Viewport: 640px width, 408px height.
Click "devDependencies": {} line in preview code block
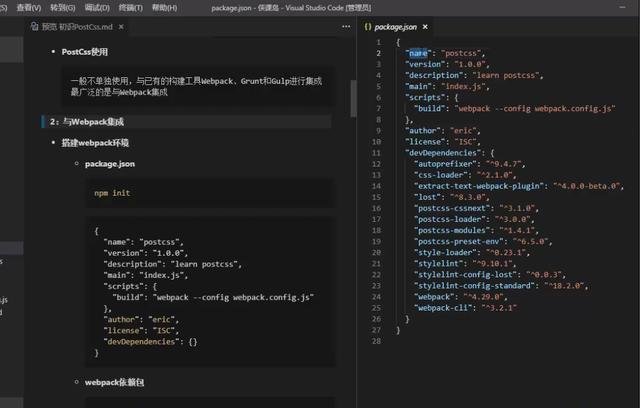tap(151, 341)
